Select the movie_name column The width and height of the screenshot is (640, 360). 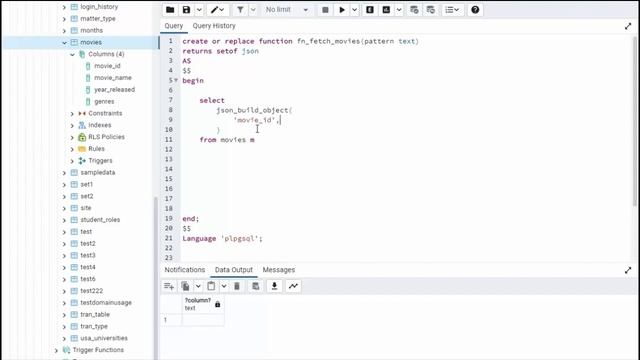click(113, 78)
